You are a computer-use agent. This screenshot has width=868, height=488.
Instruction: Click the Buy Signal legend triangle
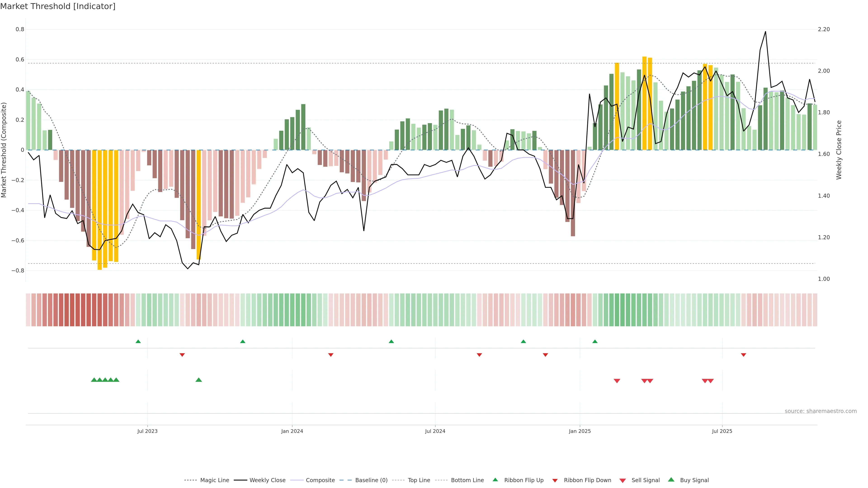tap(671, 480)
